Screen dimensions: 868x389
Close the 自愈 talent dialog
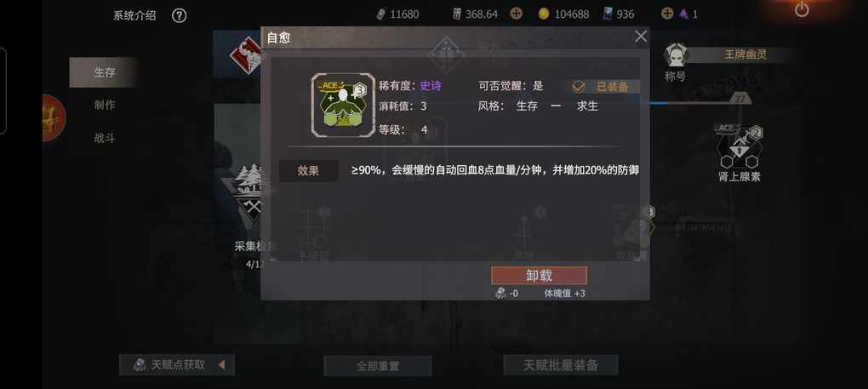click(641, 37)
